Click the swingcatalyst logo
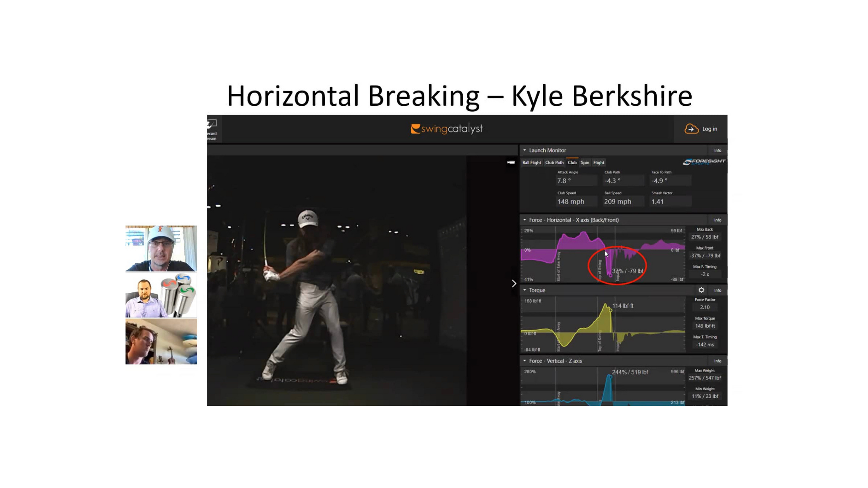 pos(446,129)
